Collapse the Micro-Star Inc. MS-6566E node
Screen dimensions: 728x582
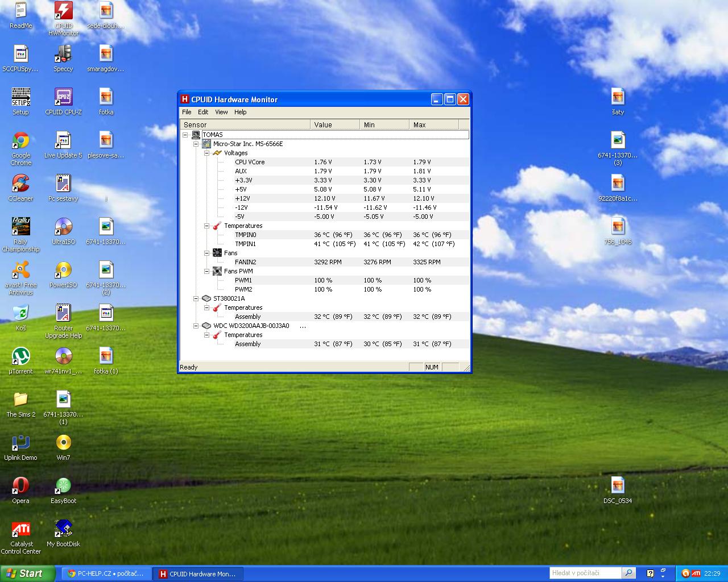(x=196, y=144)
